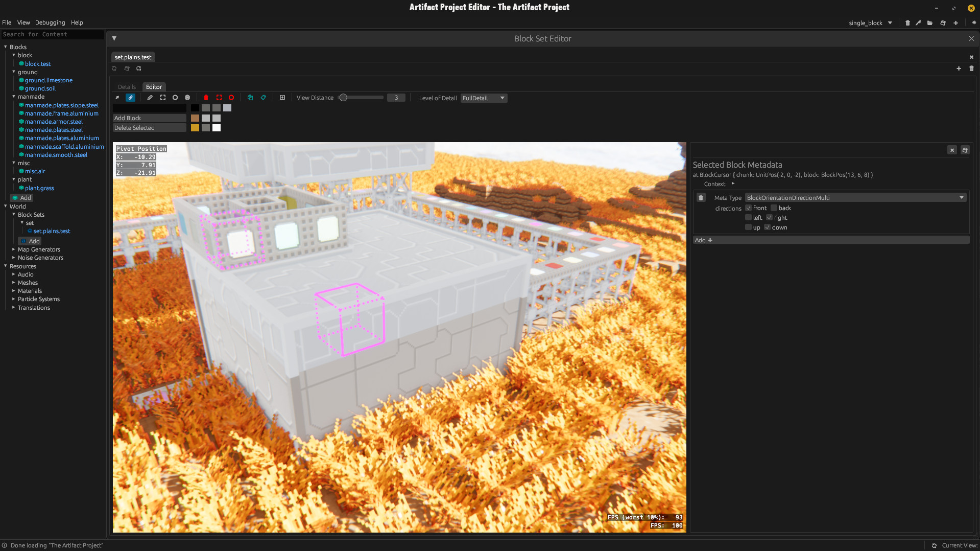Open the Level of Detail dropdown
The height and width of the screenshot is (551, 980).
(483, 98)
